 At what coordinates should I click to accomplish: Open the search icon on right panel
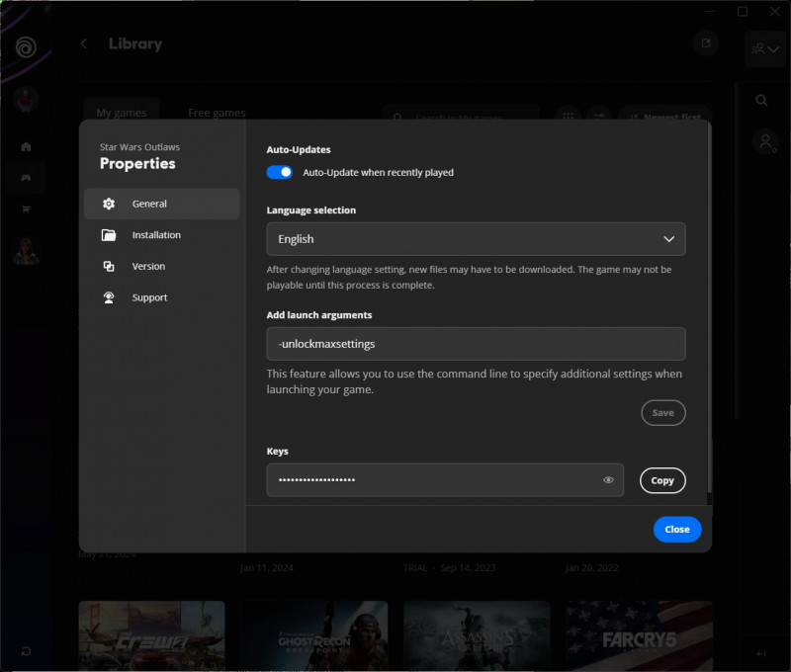tap(761, 101)
